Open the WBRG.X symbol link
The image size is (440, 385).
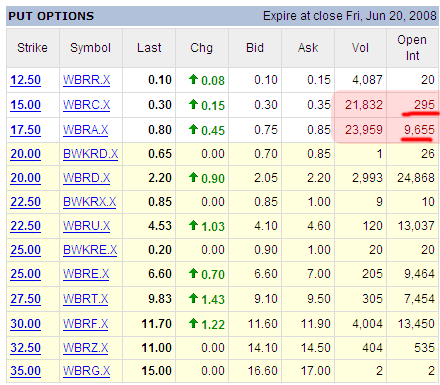click(x=86, y=371)
